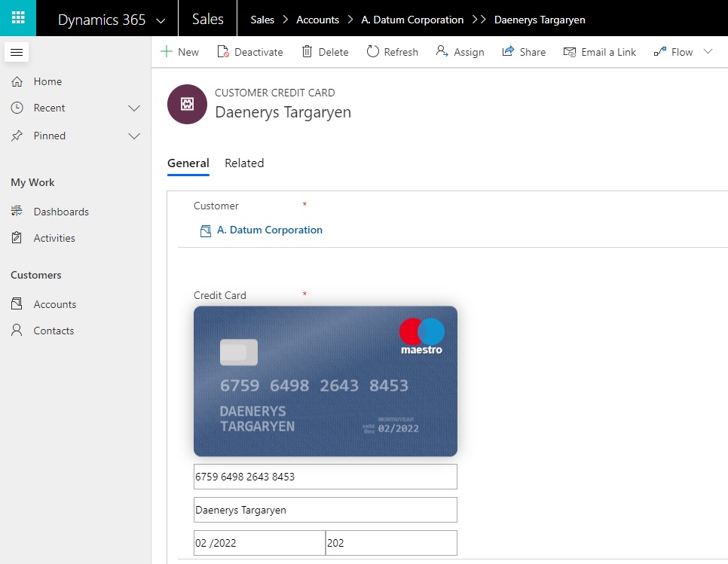This screenshot has height=564, width=728.
Task: Open the app launcher waffle icon
Action: click(x=17, y=18)
